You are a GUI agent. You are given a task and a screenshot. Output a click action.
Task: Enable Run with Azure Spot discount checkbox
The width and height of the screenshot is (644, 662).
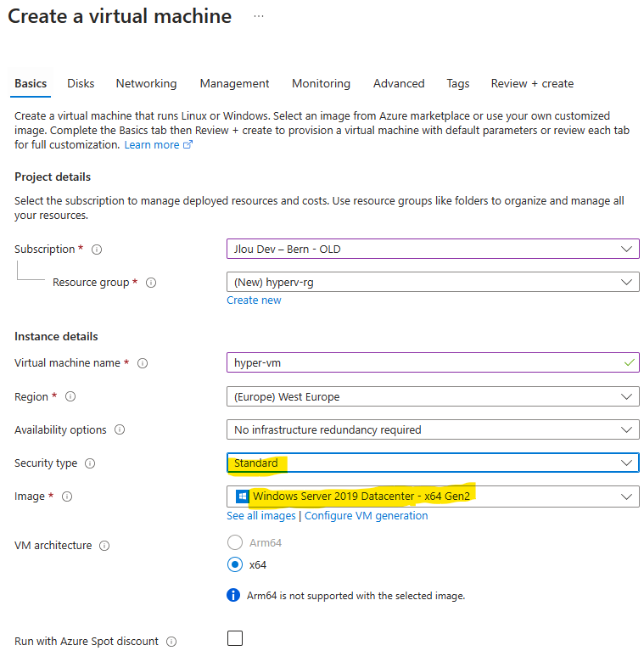235,639
